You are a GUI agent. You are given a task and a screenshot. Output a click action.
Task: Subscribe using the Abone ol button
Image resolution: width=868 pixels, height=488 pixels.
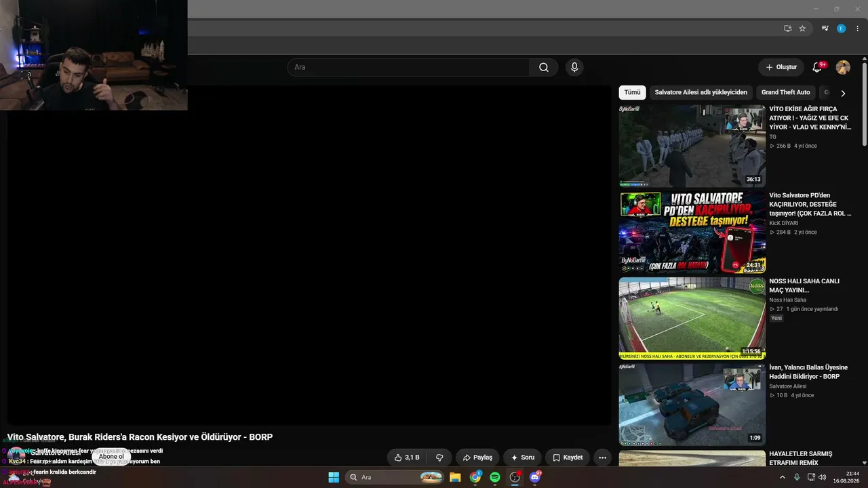point(111,457)
